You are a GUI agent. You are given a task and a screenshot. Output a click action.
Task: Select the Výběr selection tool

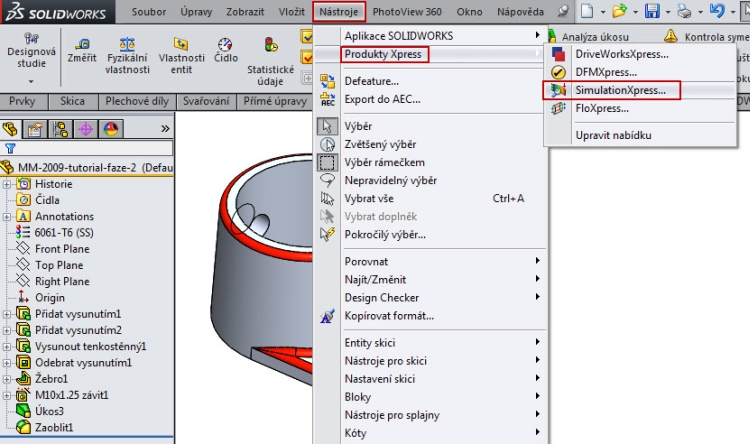[358, 126]
